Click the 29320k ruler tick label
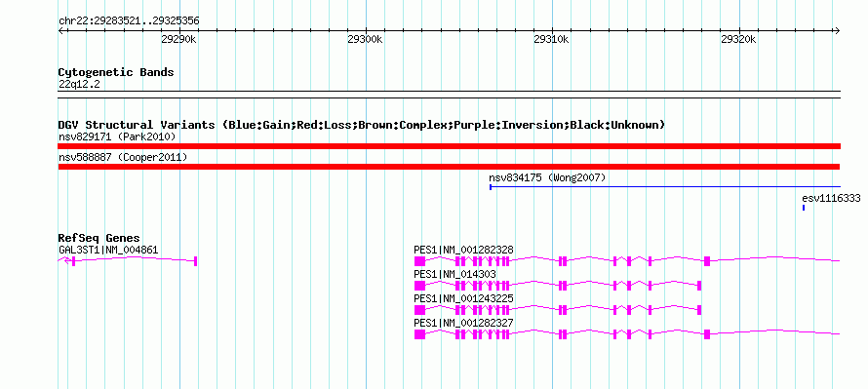 [738, 40]
